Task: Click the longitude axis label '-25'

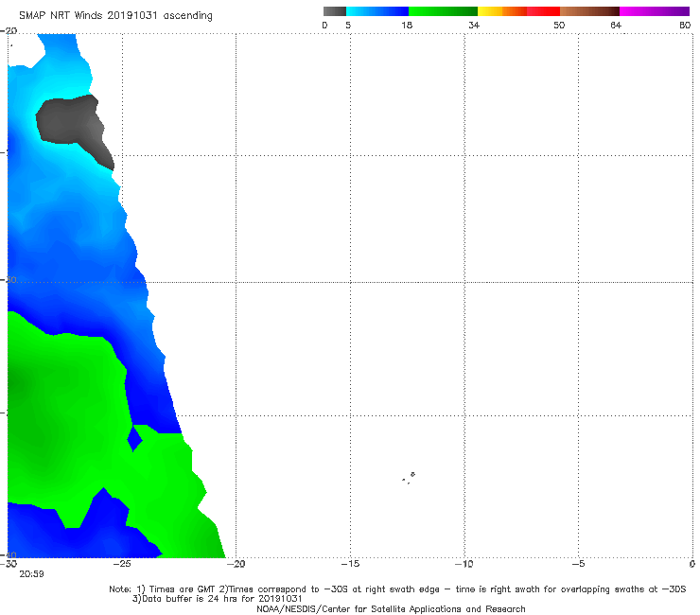Action: click(122, 564)
